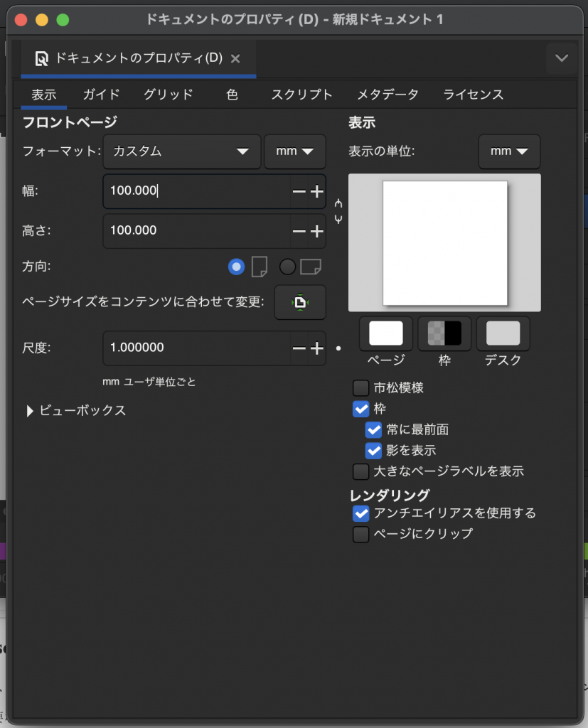This screenshot has height=728, width=588.
Task: Switch to the 表示 tab
Action: [x=44, y=95]
